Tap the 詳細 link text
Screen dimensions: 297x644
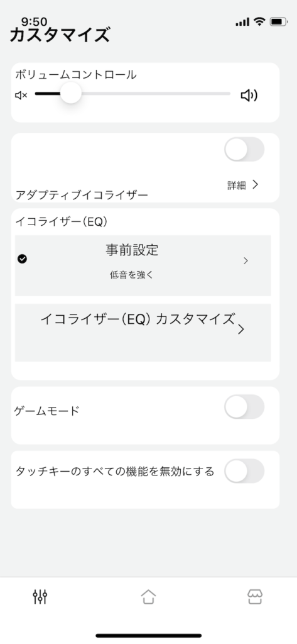point(237,186)
